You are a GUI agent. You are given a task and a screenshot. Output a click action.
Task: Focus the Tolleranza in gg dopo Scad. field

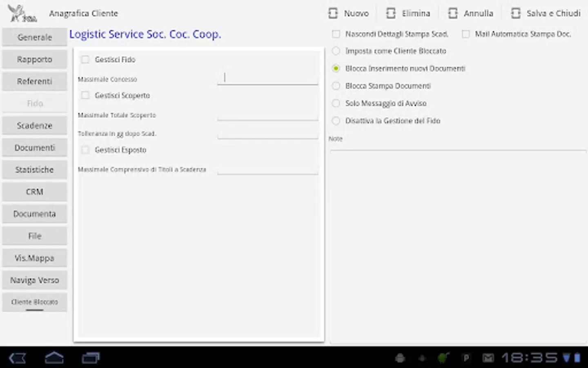(268, 133)
